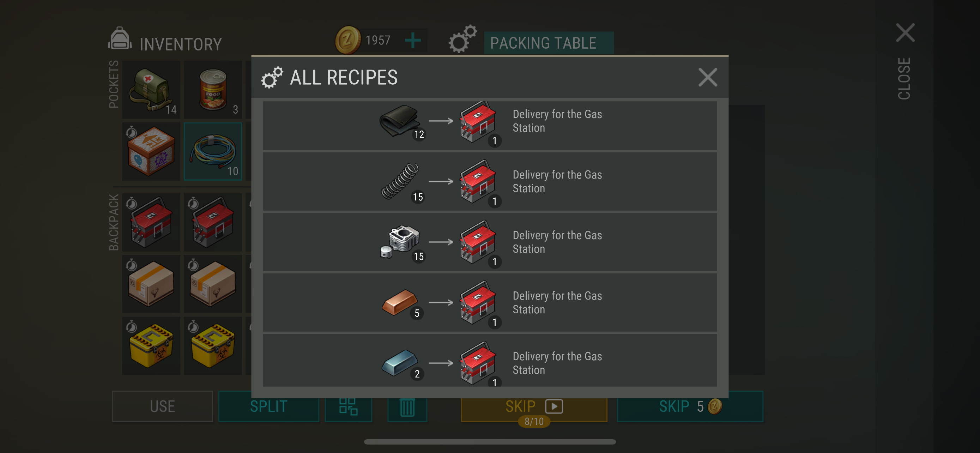Select the first yellow biohazard case
Image resolution: width=980 pixels, height=453 pixels.
click(151, 345)
